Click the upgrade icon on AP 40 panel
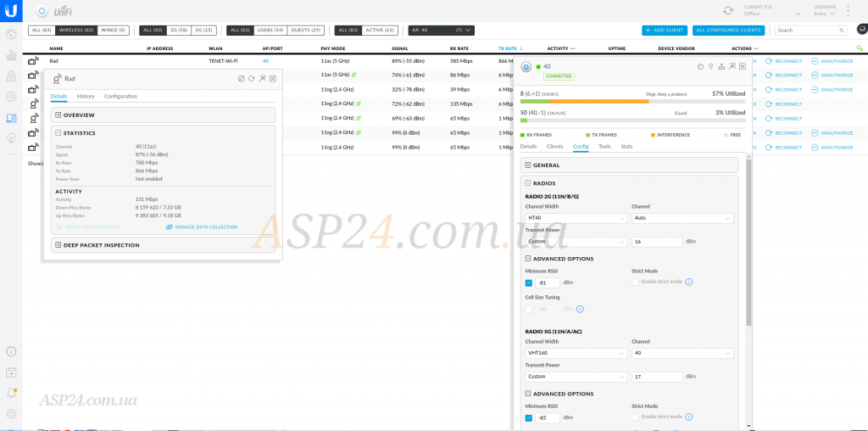Viewport: 868px width, 431px height. tap(721, 66)
